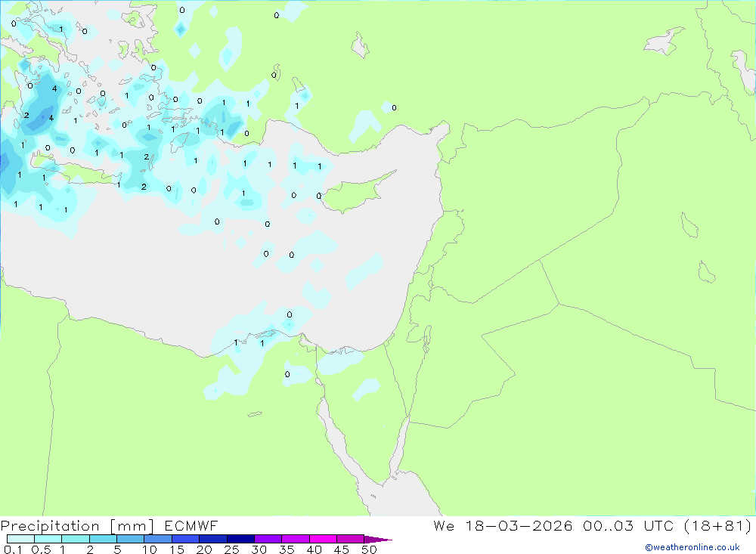Click the purple above-50 legend arrow tip

[x=377, y=540]
